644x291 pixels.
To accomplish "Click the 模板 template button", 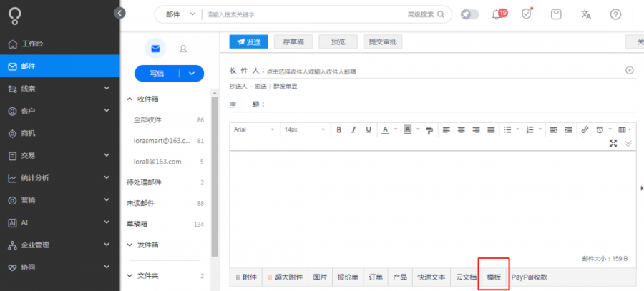I will click(494, 277).
